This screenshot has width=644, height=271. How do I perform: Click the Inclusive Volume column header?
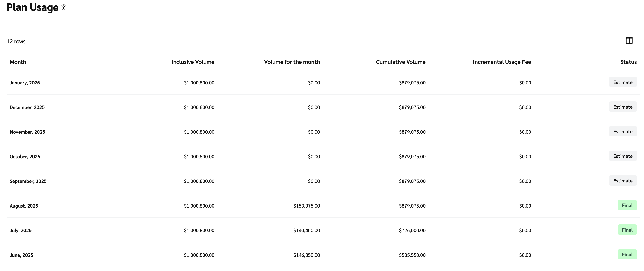(x=193, y=62)
